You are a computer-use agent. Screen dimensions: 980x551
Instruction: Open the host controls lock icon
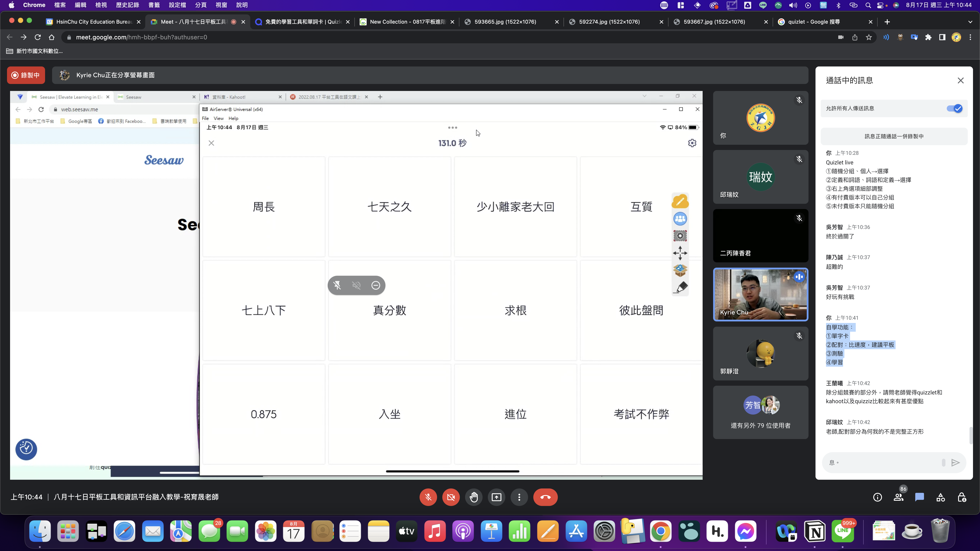coord(962,497)
